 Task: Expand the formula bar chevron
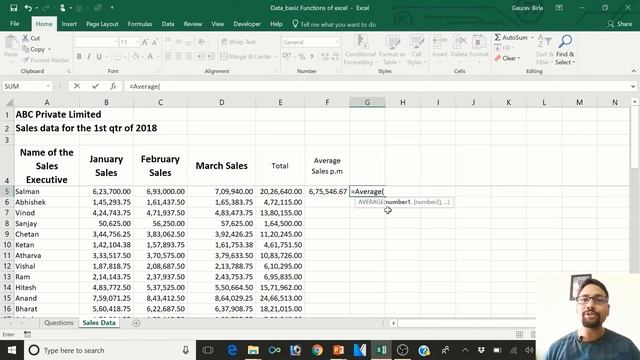[x=633, y=86]
